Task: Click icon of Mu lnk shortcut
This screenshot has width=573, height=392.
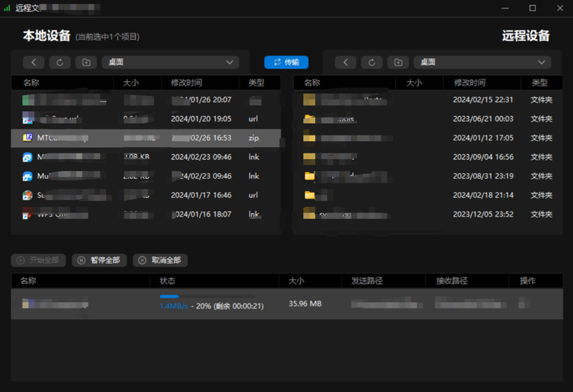Action: click(x=28, y=176)
